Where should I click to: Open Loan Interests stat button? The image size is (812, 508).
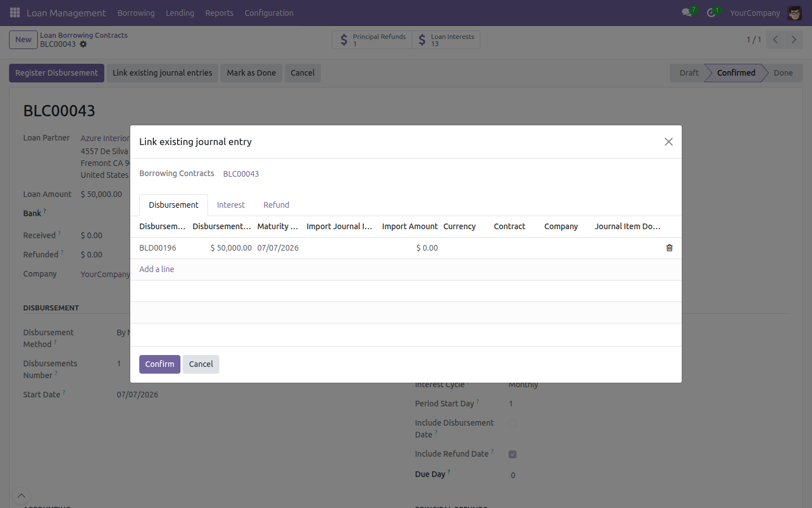pos(446,40)
